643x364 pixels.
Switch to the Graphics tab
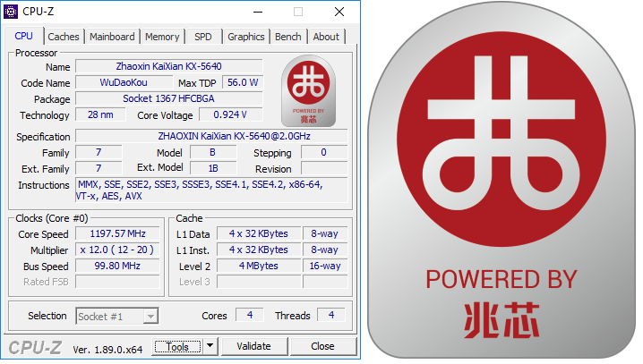[x=246, y=37]
